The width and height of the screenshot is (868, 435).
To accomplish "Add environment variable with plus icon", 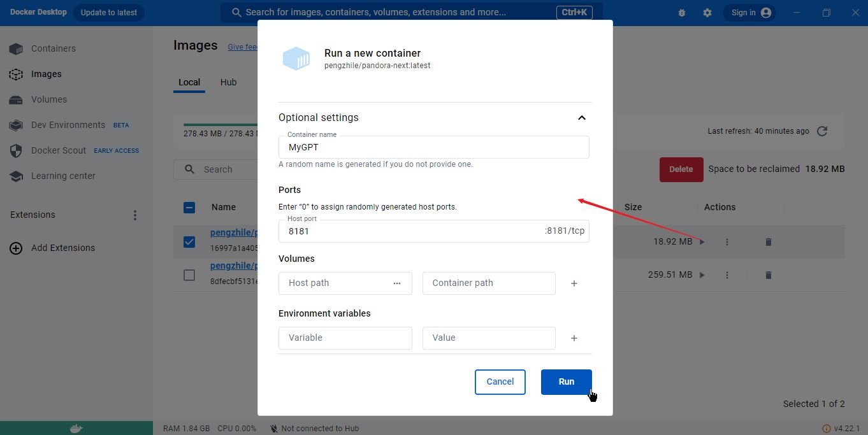I will tap(574, 338).
